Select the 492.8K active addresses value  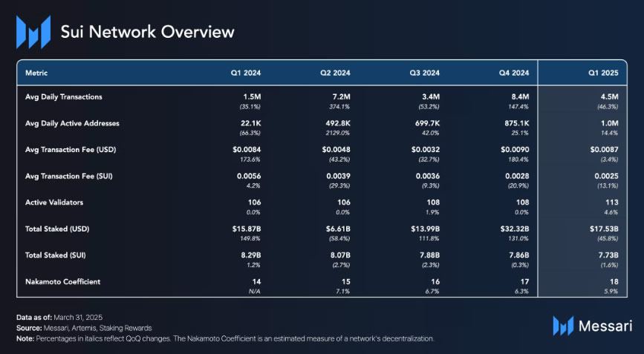(333, 122)
